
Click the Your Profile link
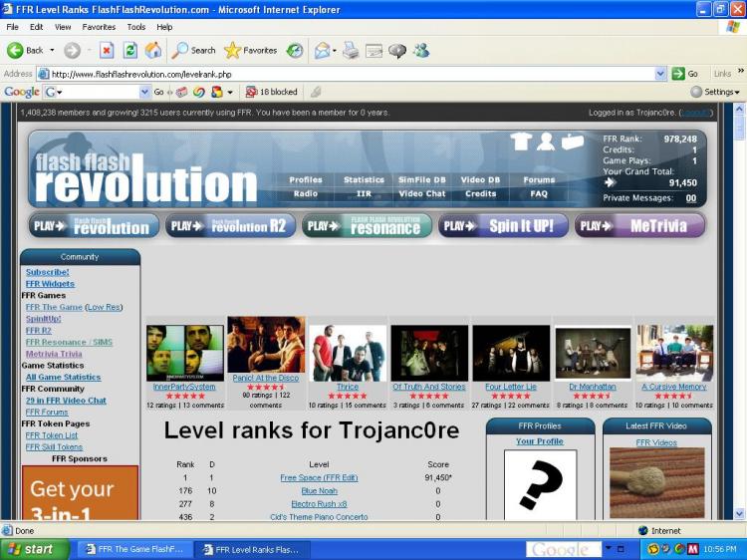(x=539, y=441)
